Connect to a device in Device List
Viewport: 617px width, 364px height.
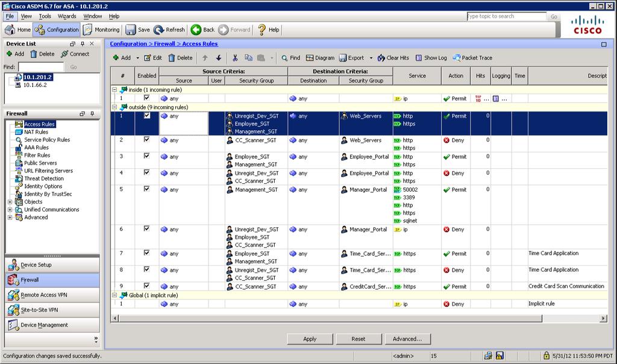pyautogui.click(x=75, y=54)
